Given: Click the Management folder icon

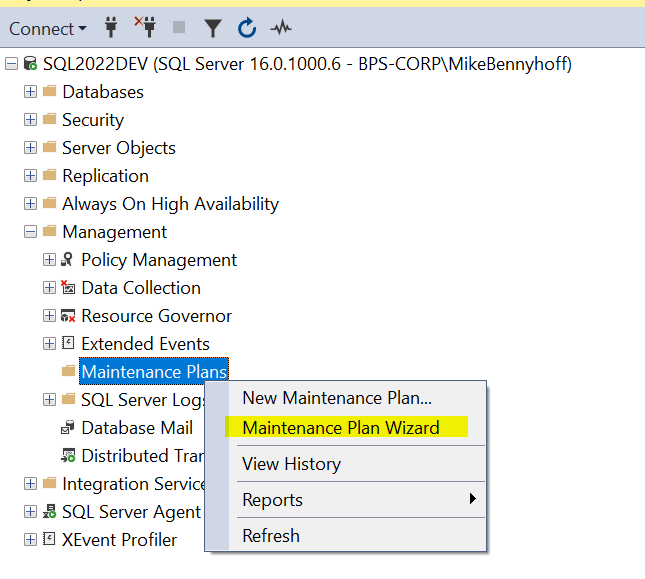Looking at the screenshot, I should click(x=49, y=231).
